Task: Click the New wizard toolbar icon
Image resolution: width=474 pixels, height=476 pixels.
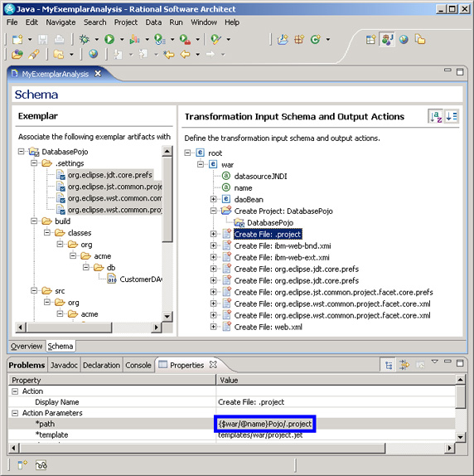Action: [x=17, y=40]
